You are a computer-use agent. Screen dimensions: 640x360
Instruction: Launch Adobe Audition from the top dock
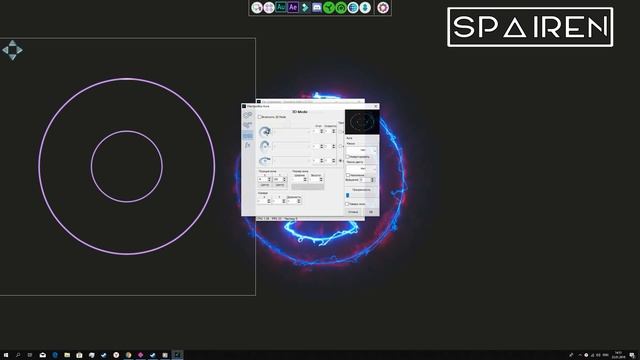pos(281,7)
